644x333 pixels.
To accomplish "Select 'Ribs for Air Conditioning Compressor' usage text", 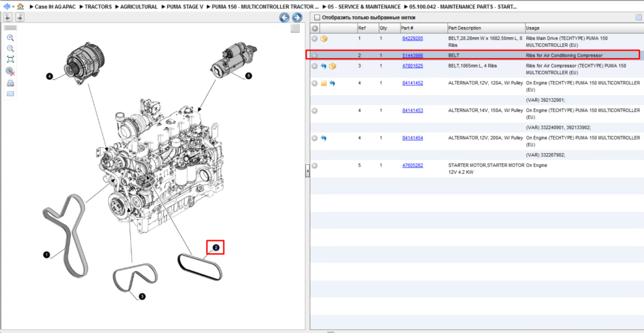I will [x=564, y=55].
